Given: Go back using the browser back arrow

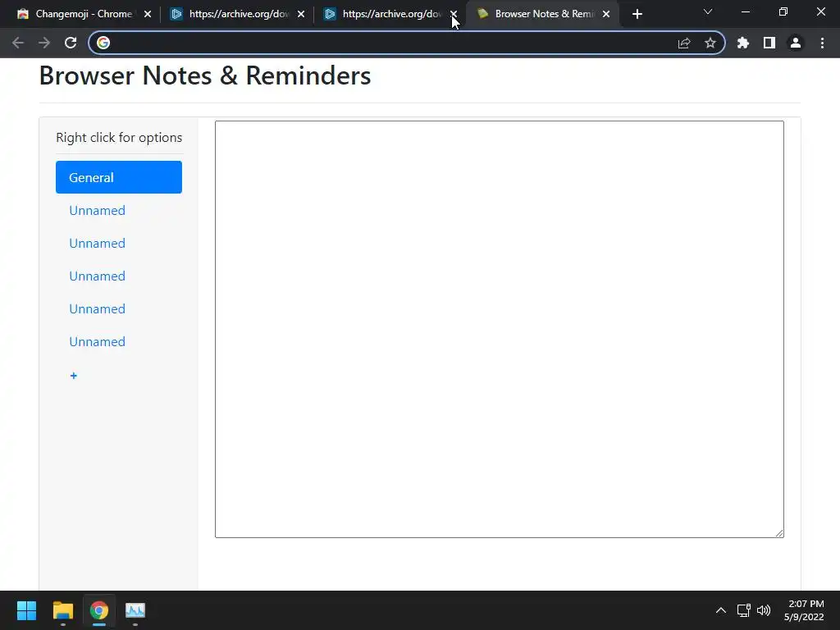Looking at the screenshot, I should (x=18, y=43).
